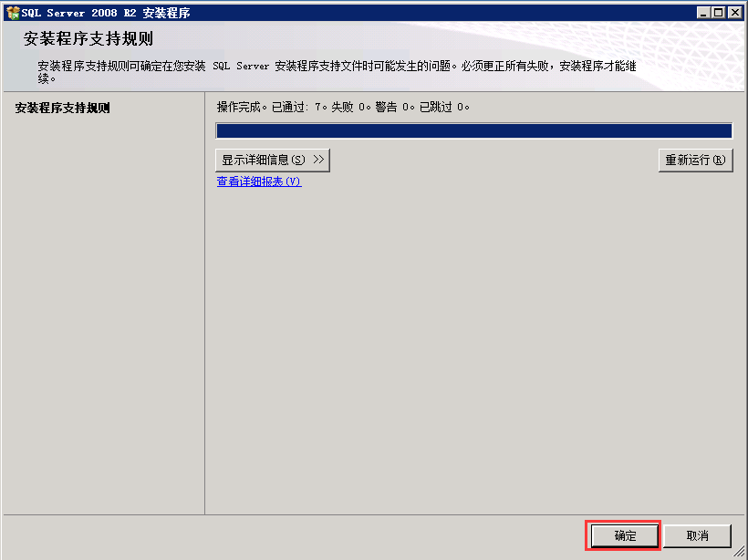748x560 pixels.
Task: Click the completed blue progress bar
Action: click(473, 131)
